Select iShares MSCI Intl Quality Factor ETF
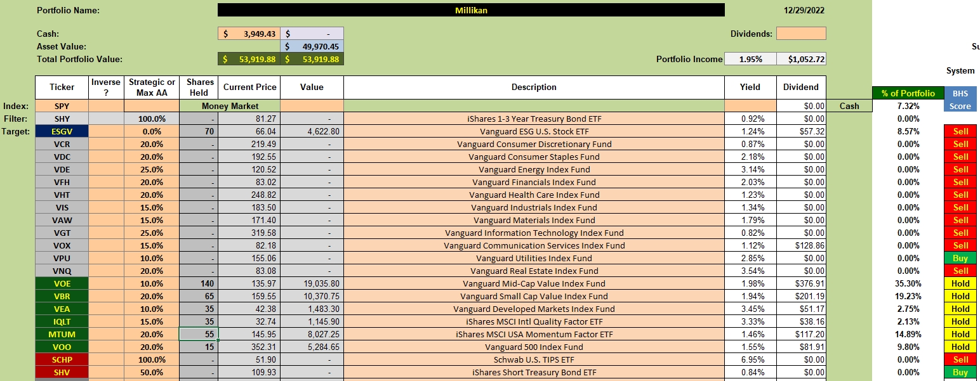This screenshot has height=381, width=980. [534, 321]
